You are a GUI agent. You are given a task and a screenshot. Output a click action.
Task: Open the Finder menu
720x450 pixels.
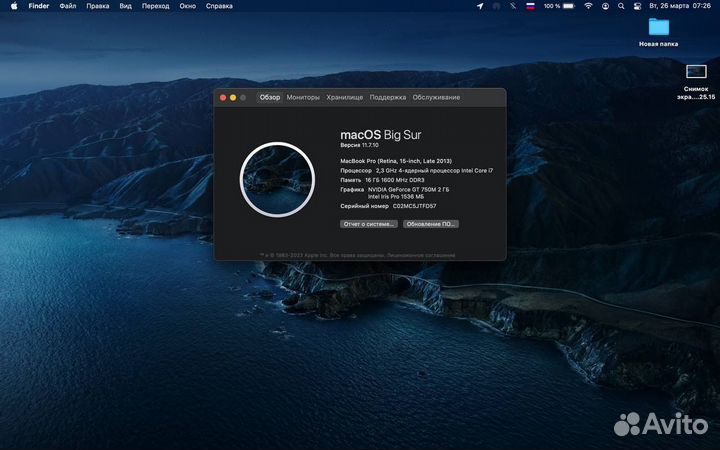[x=39, y=6]
